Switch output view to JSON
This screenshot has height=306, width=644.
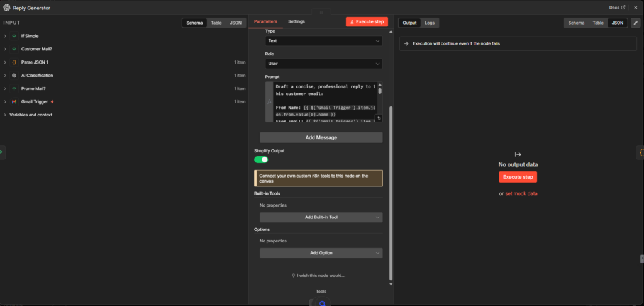coord(618,23)
